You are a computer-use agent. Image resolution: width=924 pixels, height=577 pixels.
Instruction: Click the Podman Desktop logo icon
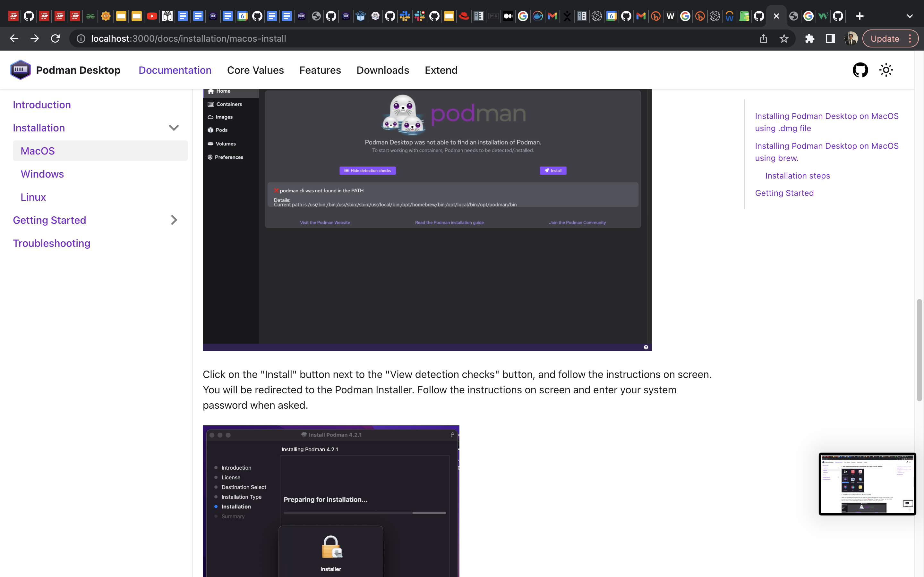20,70
